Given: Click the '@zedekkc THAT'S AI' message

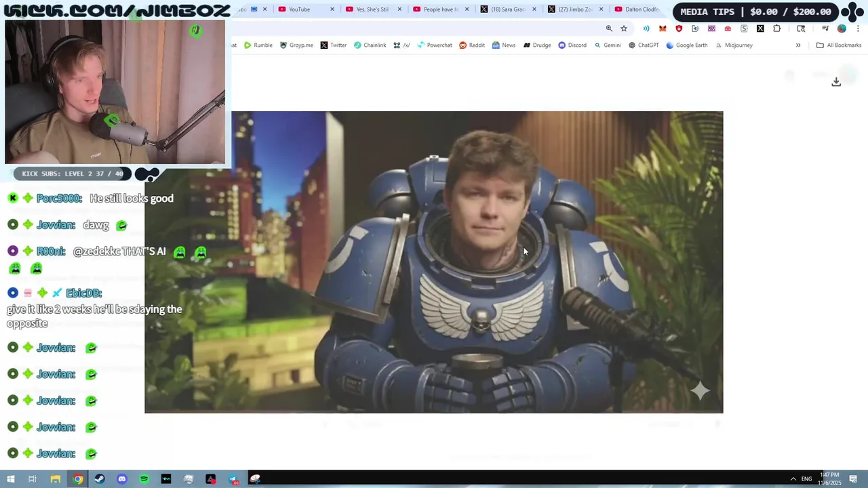Looking at the screenshot, I should tap(119, 251).
